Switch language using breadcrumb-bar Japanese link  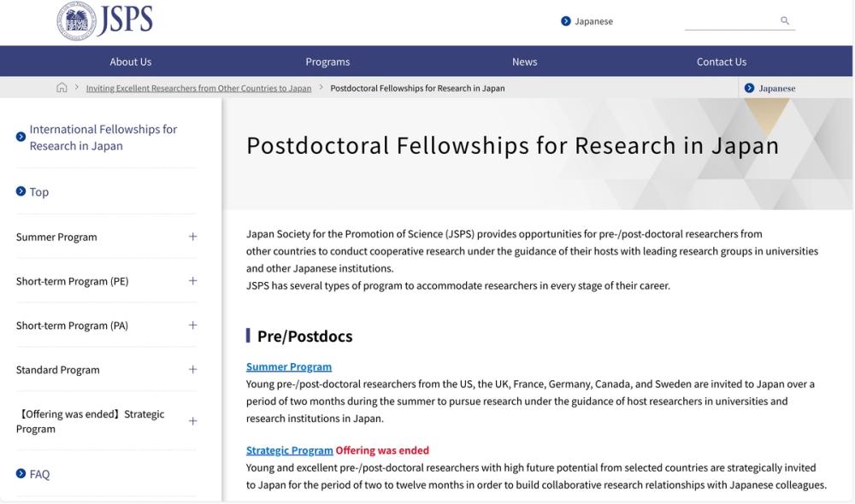[777, 88]
